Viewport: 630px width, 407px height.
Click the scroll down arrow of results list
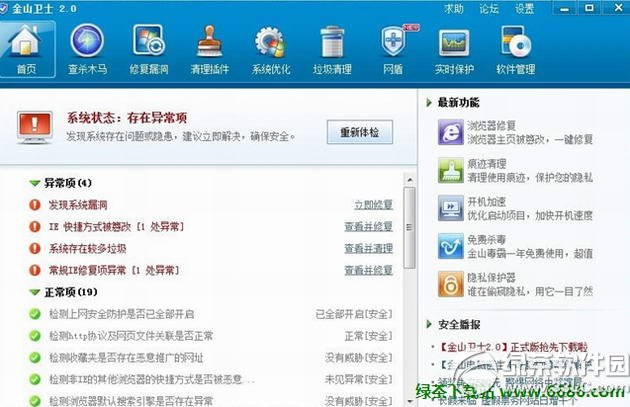click(x=409, y=401)
